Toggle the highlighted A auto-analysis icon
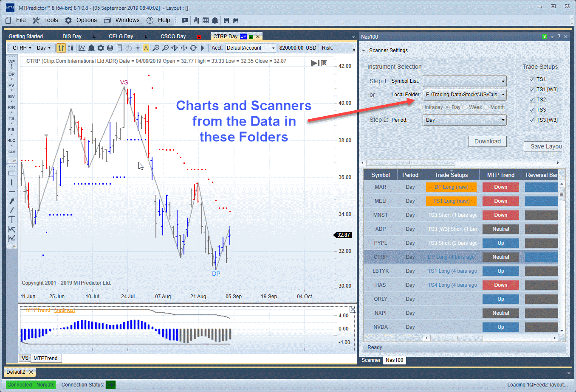This screenshot has width=576, height=392. 146,48
